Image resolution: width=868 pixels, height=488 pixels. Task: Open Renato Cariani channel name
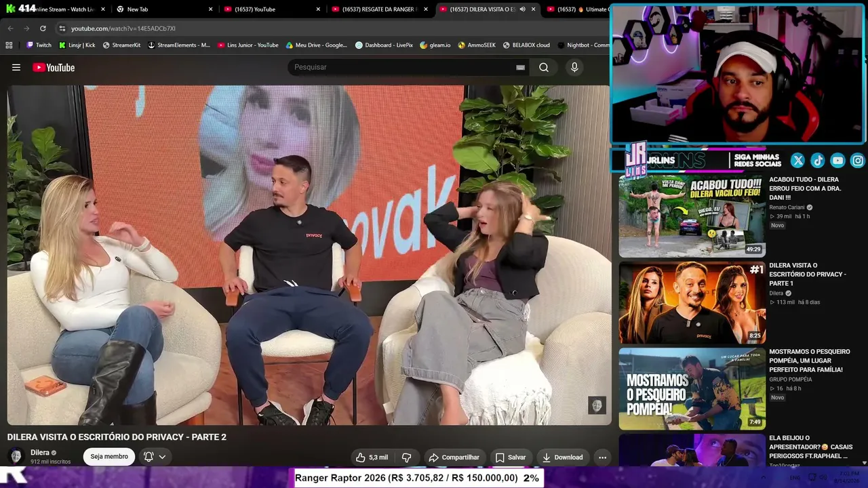787,207
